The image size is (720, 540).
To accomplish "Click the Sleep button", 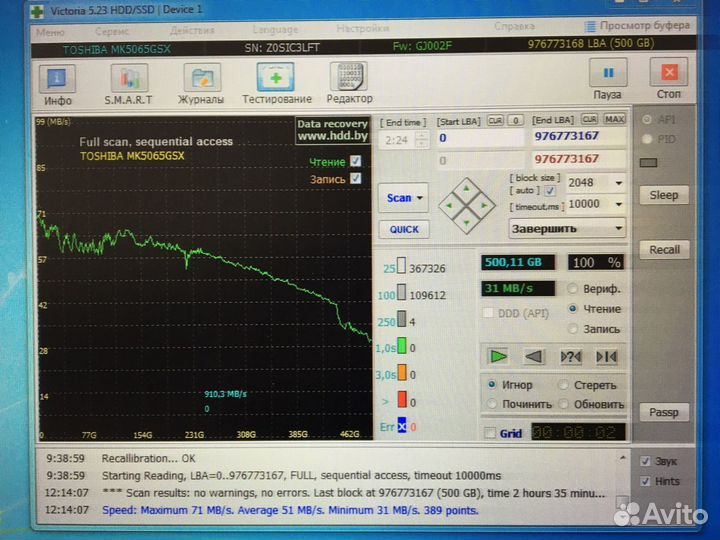I will point(663,195).
